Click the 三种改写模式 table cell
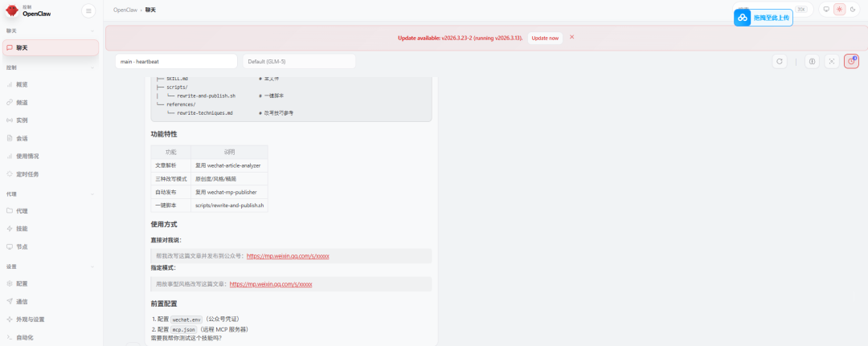The image size is (868, 346). (170, 179)
